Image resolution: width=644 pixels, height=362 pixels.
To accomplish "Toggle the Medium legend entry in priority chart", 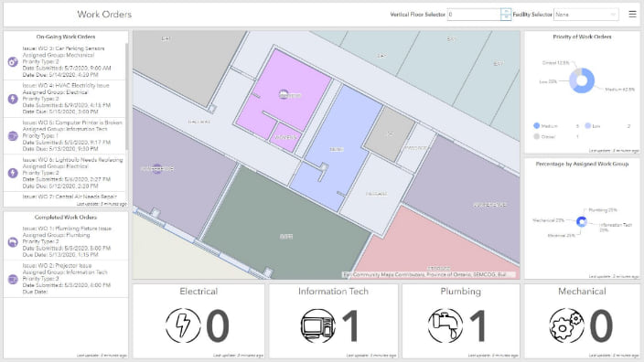I will tap(545, 126).
